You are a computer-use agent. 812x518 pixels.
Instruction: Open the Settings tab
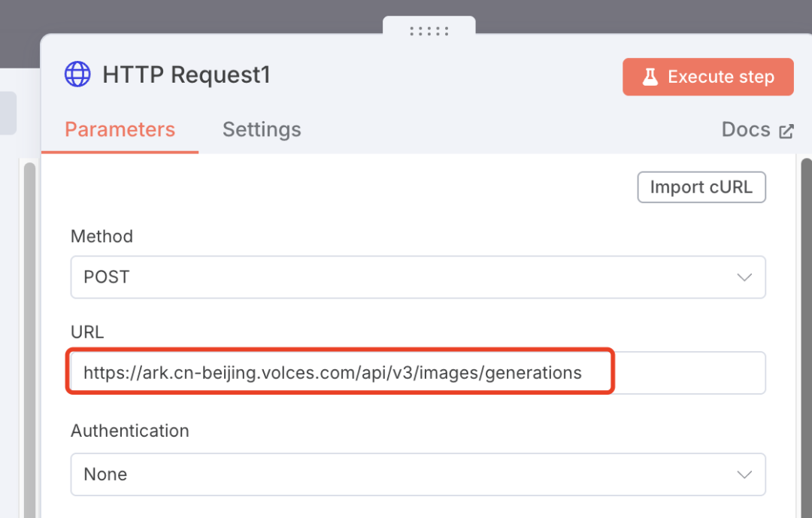pos(262,129)
